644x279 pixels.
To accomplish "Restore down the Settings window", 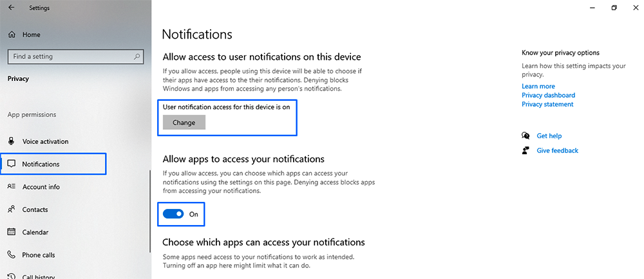I will click(614, 7).
